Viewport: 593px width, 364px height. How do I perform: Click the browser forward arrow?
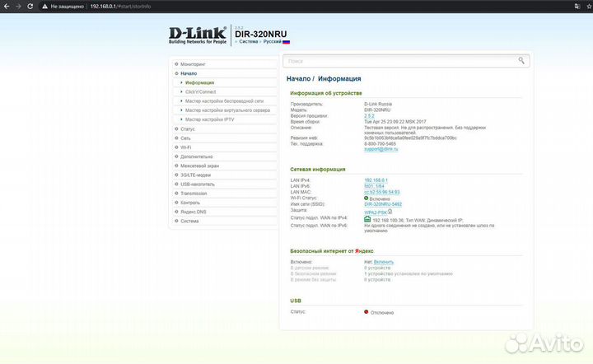(18, 7)
